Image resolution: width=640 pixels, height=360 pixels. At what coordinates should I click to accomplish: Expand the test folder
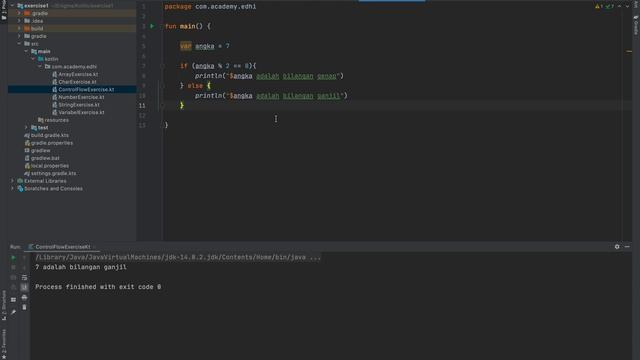26,128
